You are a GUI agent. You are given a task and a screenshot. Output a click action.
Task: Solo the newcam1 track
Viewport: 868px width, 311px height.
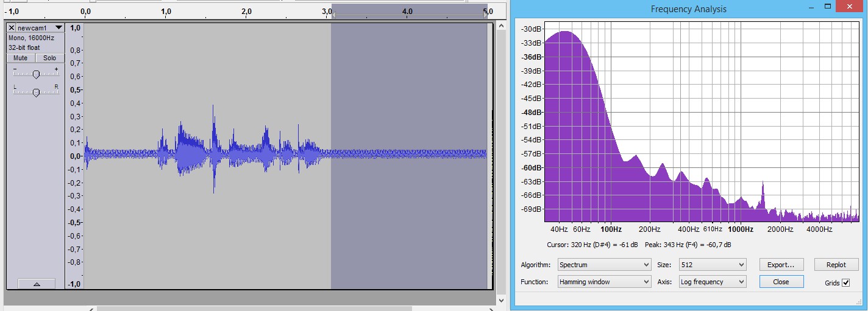(x=49, y=58)
